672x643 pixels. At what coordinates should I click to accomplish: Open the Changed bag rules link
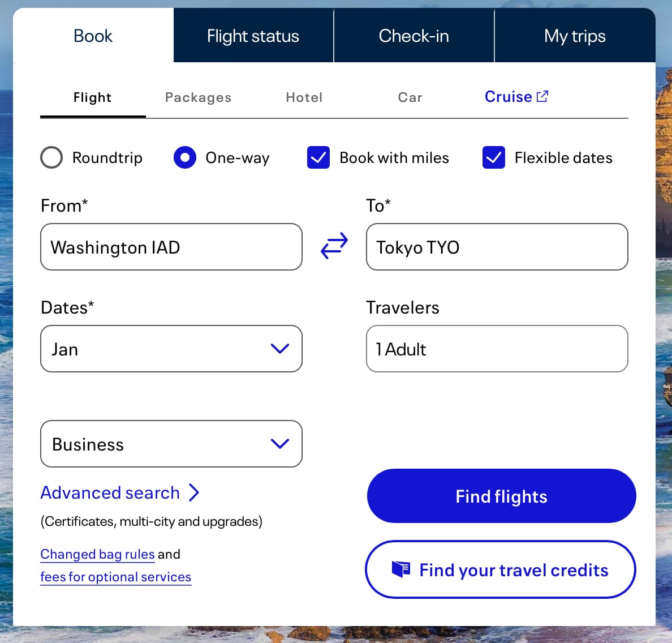[97, 554]
